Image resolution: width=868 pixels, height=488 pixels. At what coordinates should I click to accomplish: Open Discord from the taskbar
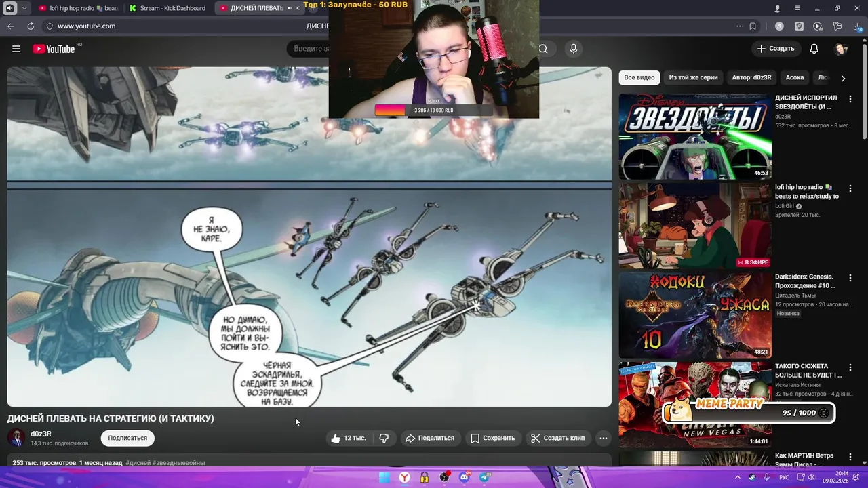point(465,477)
